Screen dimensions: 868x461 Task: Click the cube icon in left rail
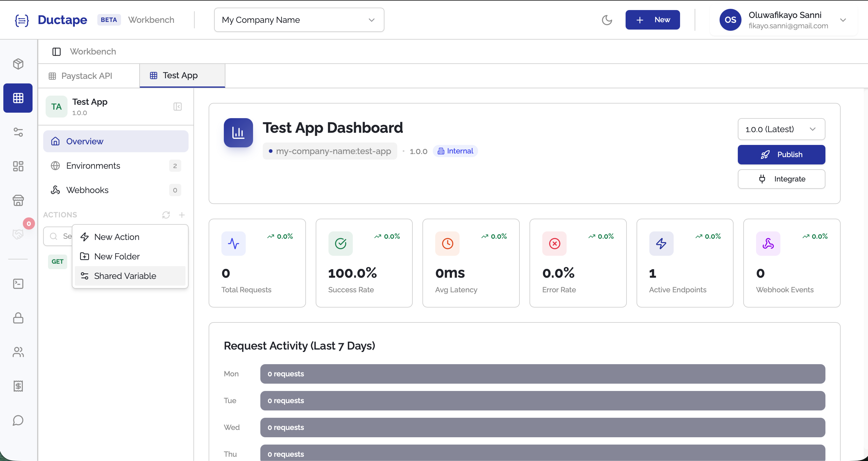(x=18, y=64)
